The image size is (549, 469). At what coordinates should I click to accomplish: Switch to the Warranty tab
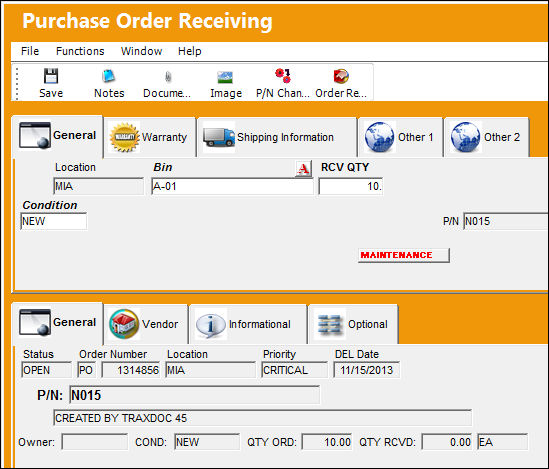[150, 137]
